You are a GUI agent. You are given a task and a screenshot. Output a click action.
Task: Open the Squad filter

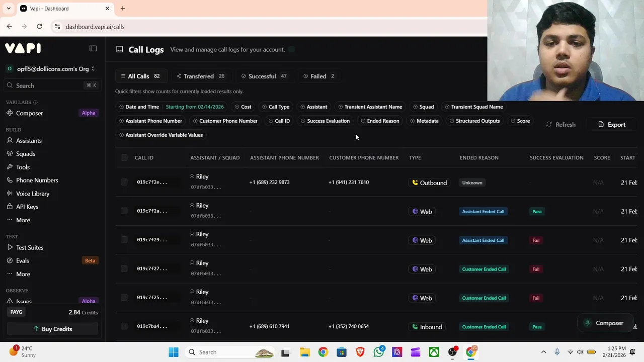423,107
